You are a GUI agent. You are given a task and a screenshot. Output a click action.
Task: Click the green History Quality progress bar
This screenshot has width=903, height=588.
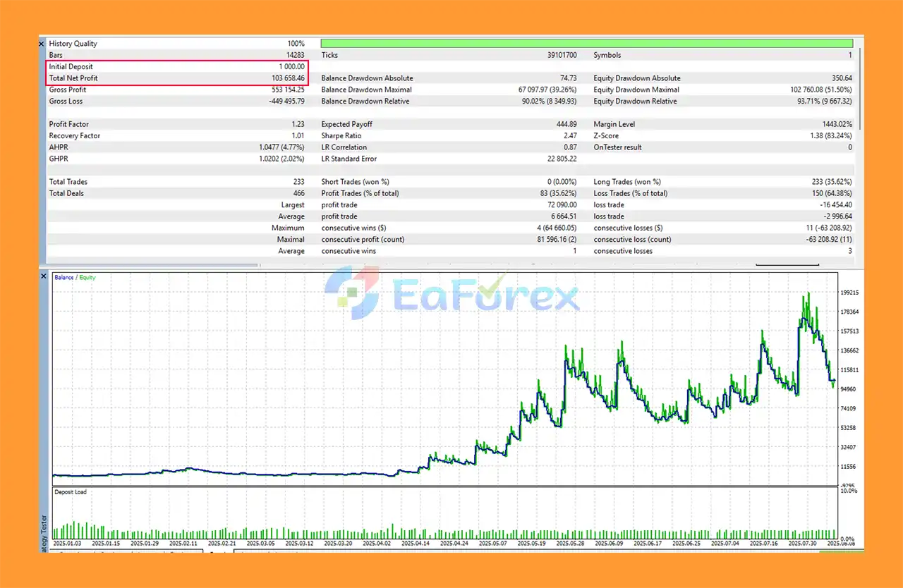click(586, 44)
